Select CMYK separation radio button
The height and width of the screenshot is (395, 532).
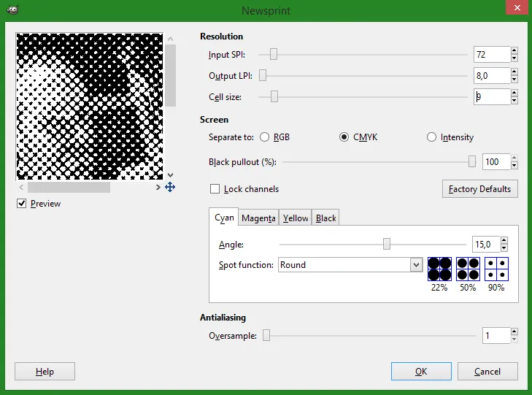click(344, 137)
